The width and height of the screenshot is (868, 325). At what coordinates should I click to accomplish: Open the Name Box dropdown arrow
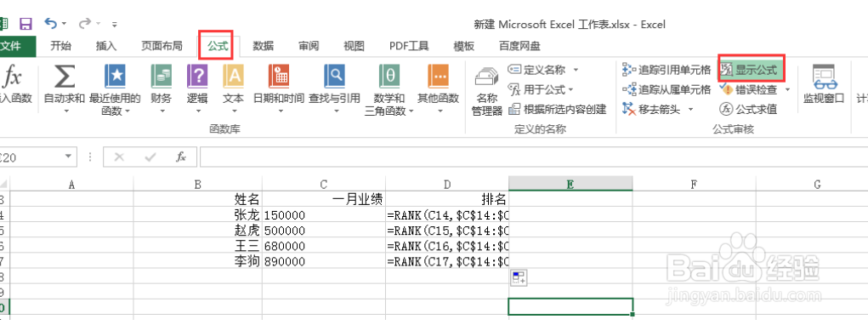pos(69,157)
